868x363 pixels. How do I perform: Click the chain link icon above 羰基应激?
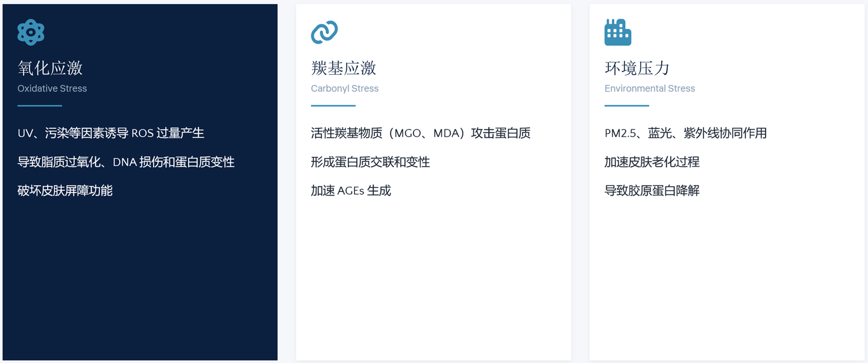[x=324, y=32]
